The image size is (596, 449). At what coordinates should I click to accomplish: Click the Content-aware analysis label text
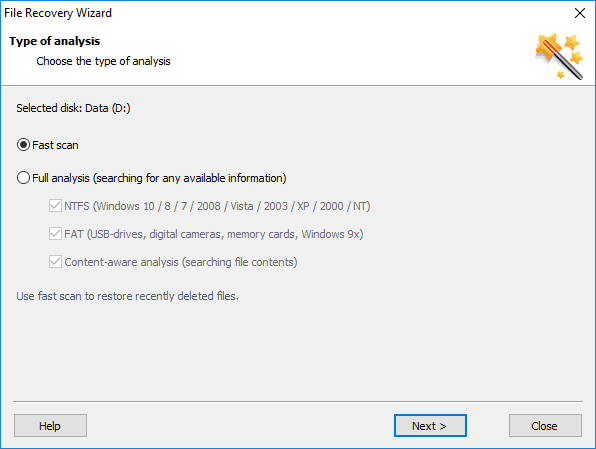181,262
